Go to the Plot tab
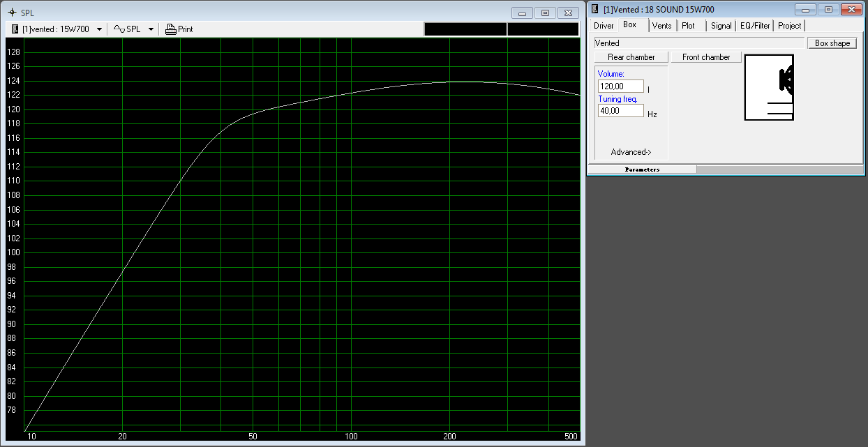Viewport: 868px width, 447px height. coord(688,26)
